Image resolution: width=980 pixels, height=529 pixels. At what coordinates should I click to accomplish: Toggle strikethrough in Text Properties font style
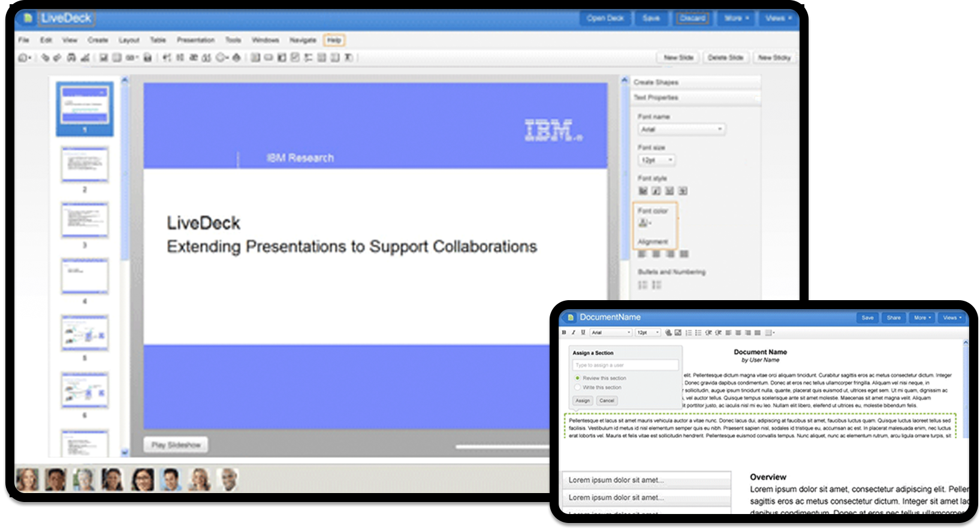pos(683,191)
